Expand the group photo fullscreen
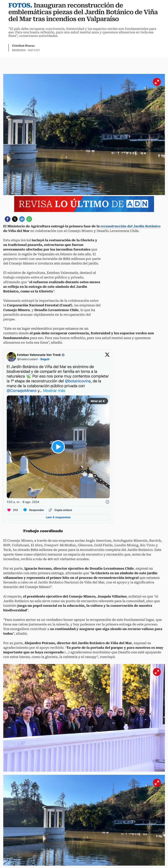The height and width of the screenshot is (868, 168). coord(156,672)
